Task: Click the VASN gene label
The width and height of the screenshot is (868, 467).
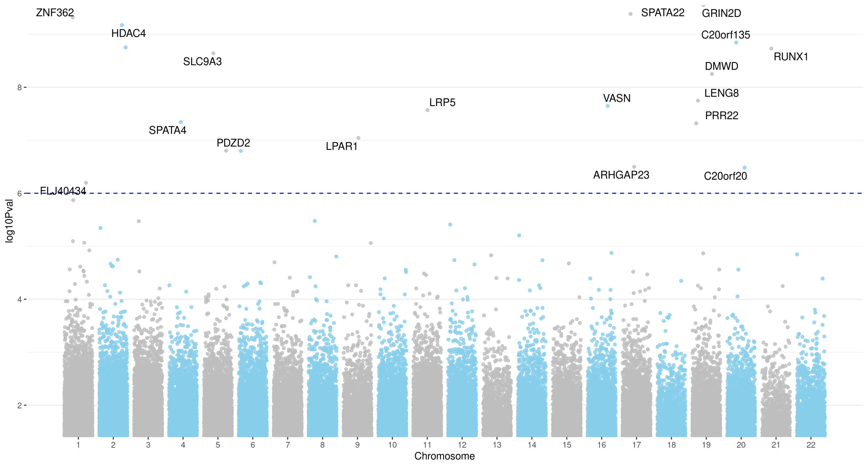Action: coord(616,98)
